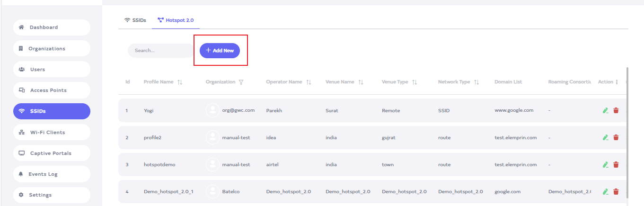Sort table by Operator Name
This screenshot has height=206, width=644.
point(309,82)
